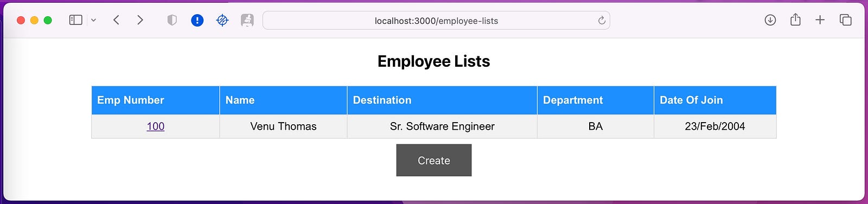Close the Safari window with red button
868x204 pixels.
point(21,20)
